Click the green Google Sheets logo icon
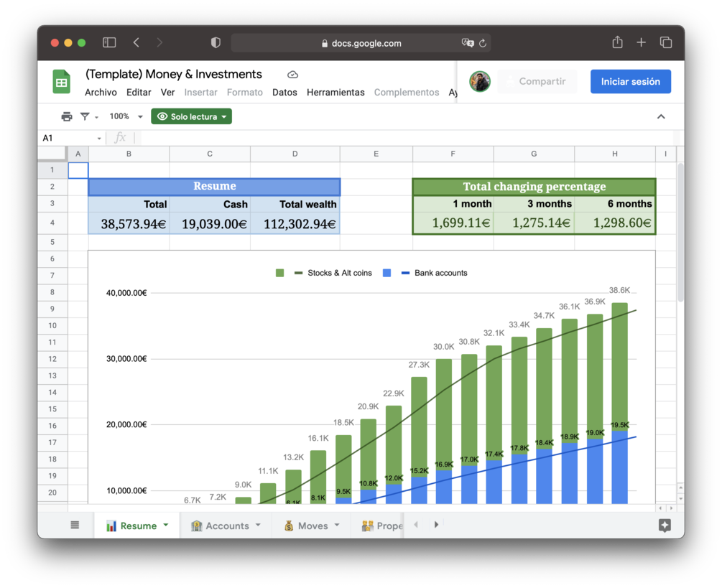Viewport: 722px width, 588px height. (x=61, y=81)
